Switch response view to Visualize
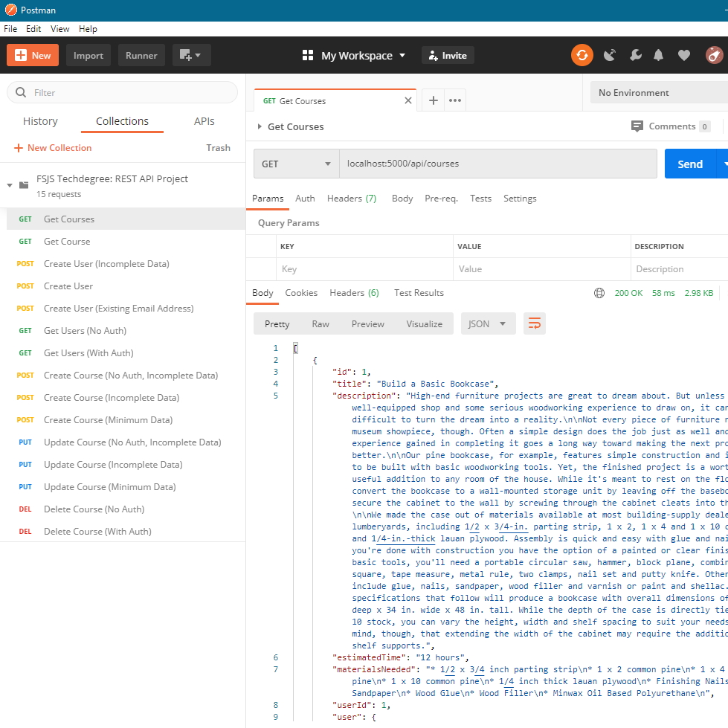Image resolution: width=728 pixels, height=728 pixels. [x=425, y=323]
